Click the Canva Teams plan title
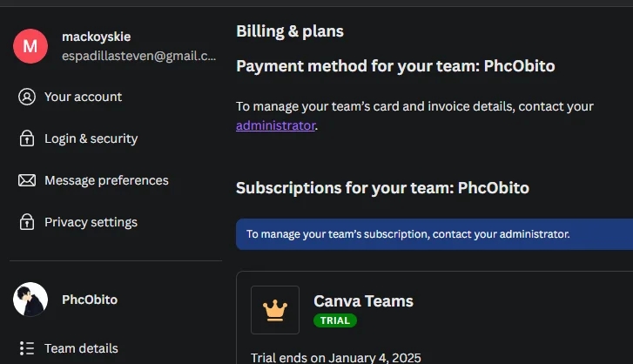Screen dimensions: 633x364 pyautogui.click(x=363, y=301)
